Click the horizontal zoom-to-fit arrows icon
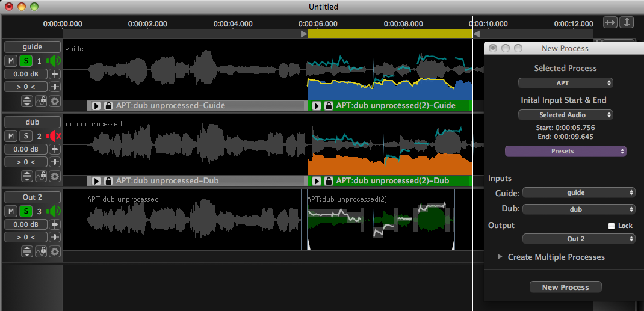644x311 pixels. coord(610,22)
